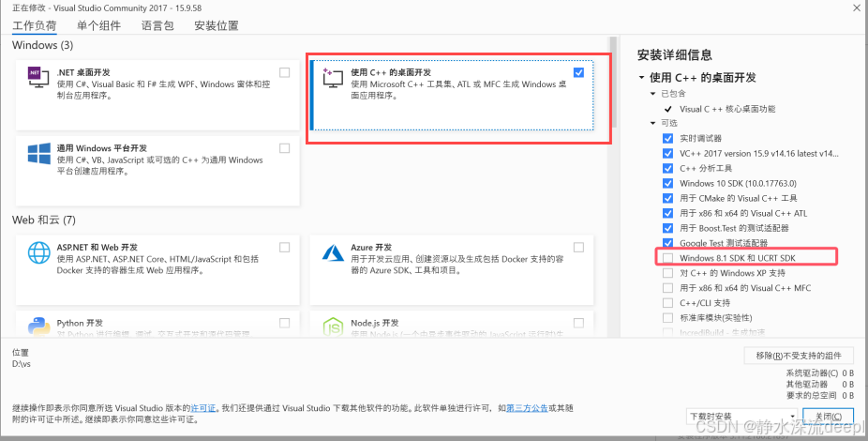This screenshot has height=441, width=868.
Task: Collapse the 已包含 tree section
Action: 653,94
